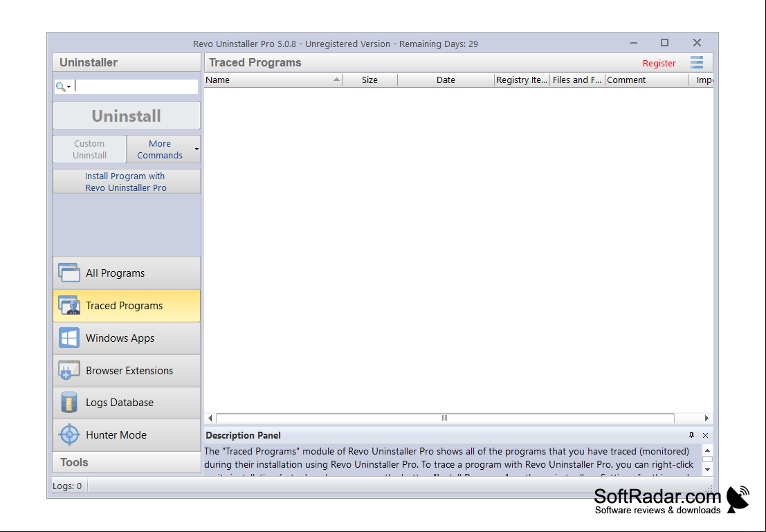Sort by the Date column
The width and height of the screenshot is (766, 532).
click(446, 80)
